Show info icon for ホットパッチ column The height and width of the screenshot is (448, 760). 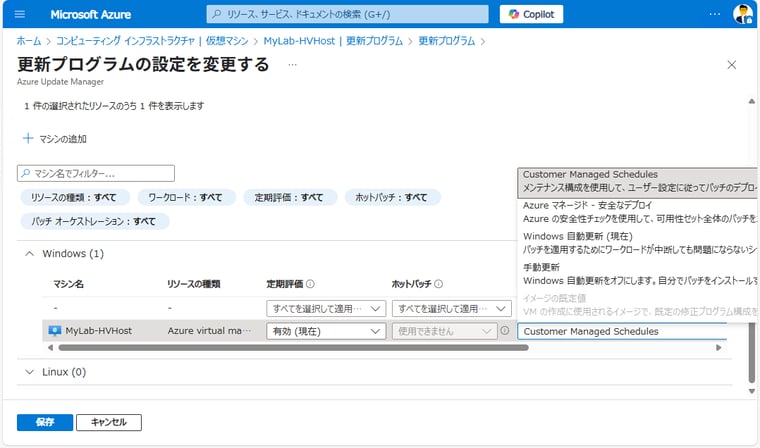[x=438, y=284]
